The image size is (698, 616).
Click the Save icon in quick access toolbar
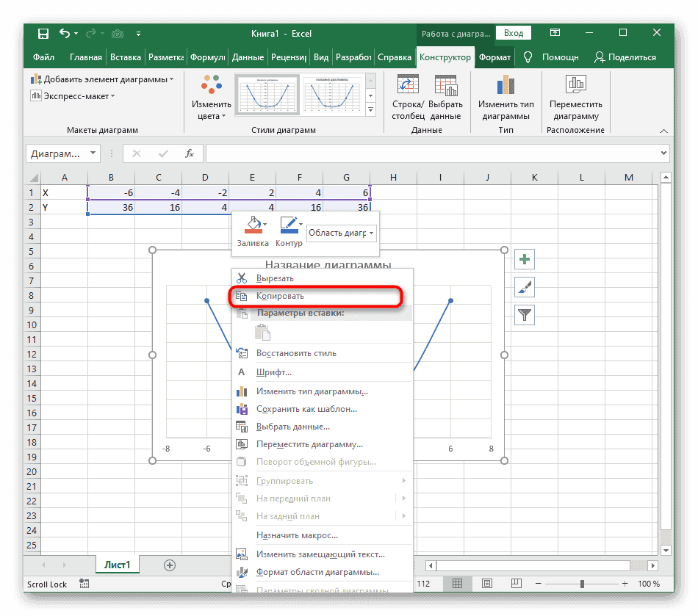(43, 34)
